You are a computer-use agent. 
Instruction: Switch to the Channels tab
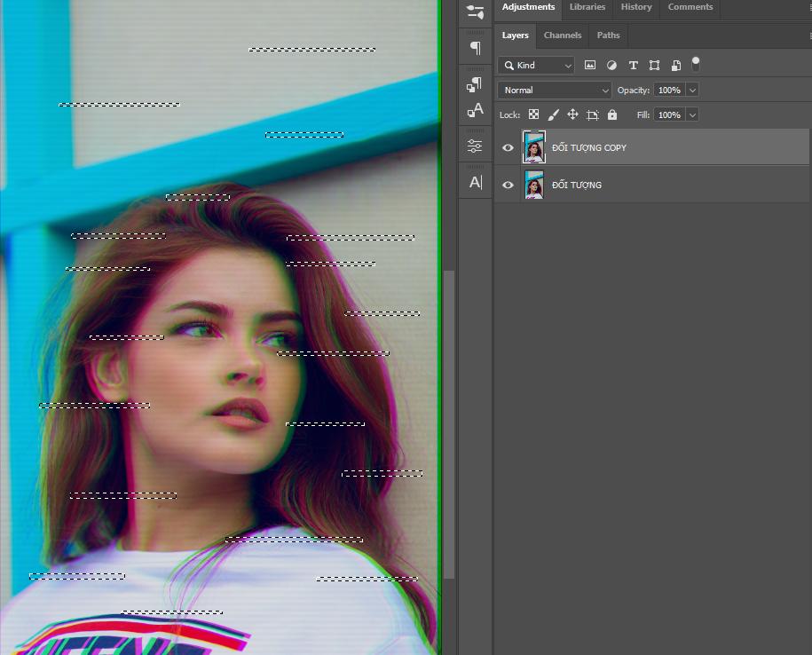click(x=562, y=36)
